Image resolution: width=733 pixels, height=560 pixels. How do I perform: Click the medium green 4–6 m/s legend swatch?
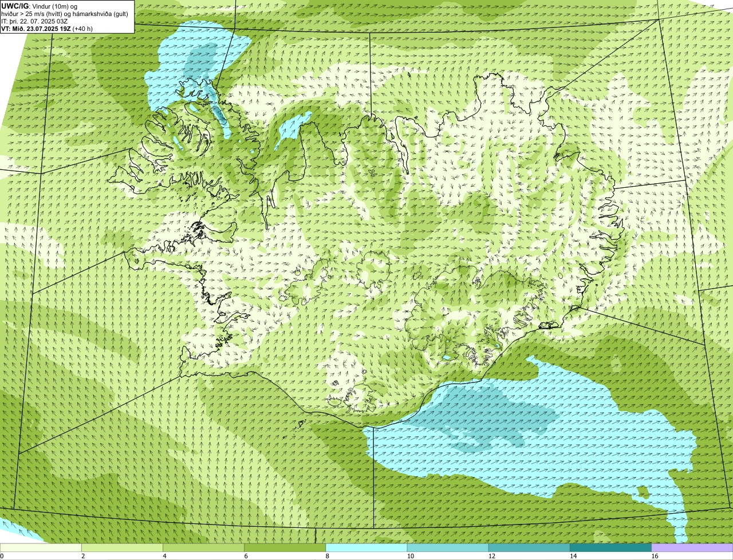[x=203, y=547]
